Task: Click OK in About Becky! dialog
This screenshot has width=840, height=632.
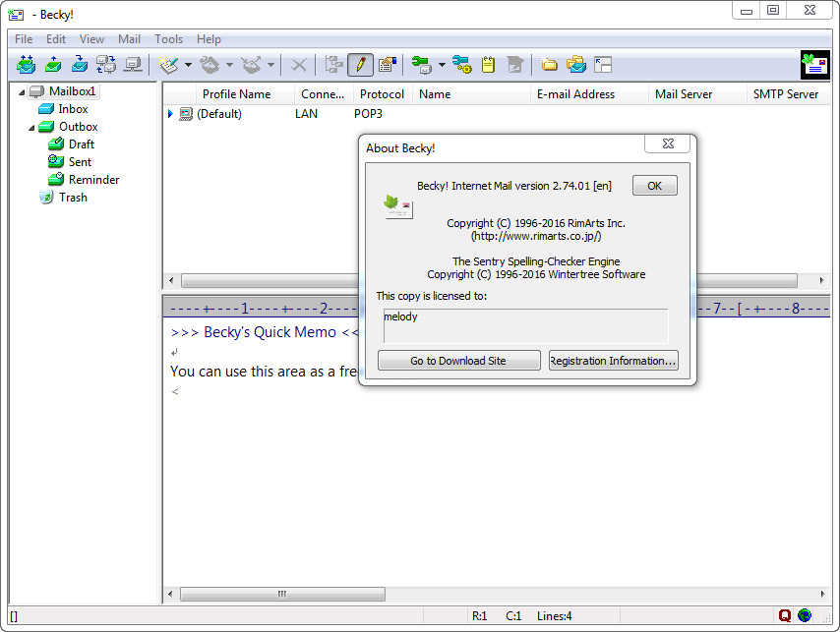Action: (655, 186)
